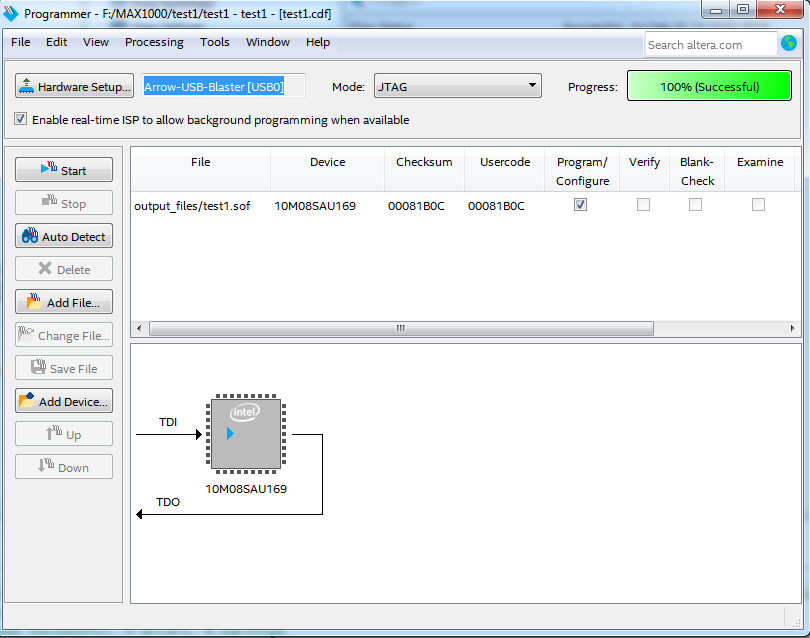Viewport: 810px width, 638px height.
Task: Click the file list horizontal scrollbar thumb
Action: pyautogui.click(x=401, y=329)
